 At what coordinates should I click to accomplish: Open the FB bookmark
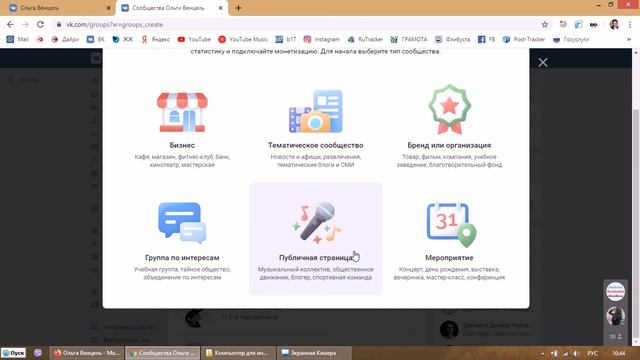[486, 39]
